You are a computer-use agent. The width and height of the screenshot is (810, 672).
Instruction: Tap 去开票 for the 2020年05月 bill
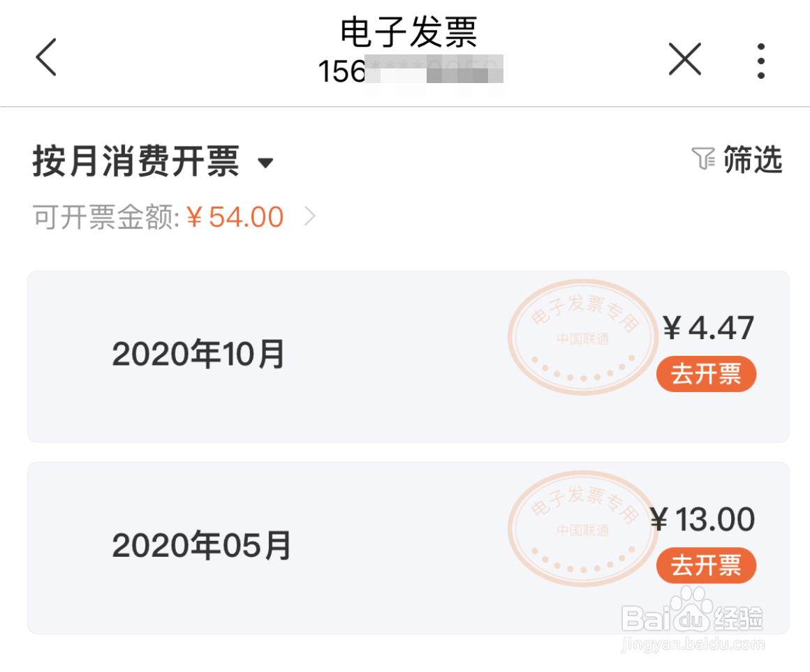pyautogui.click(x=706, y=566)
